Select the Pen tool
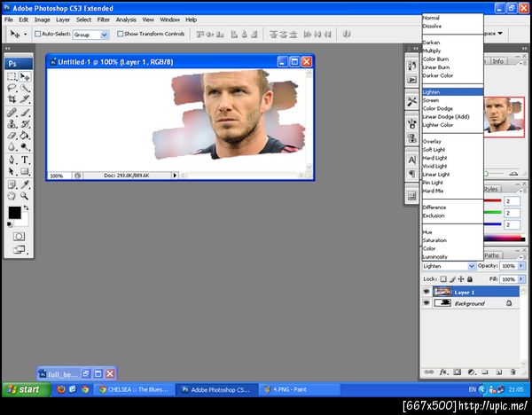The height and width of the screenshot is (415, 532). (x=12, y=160)
